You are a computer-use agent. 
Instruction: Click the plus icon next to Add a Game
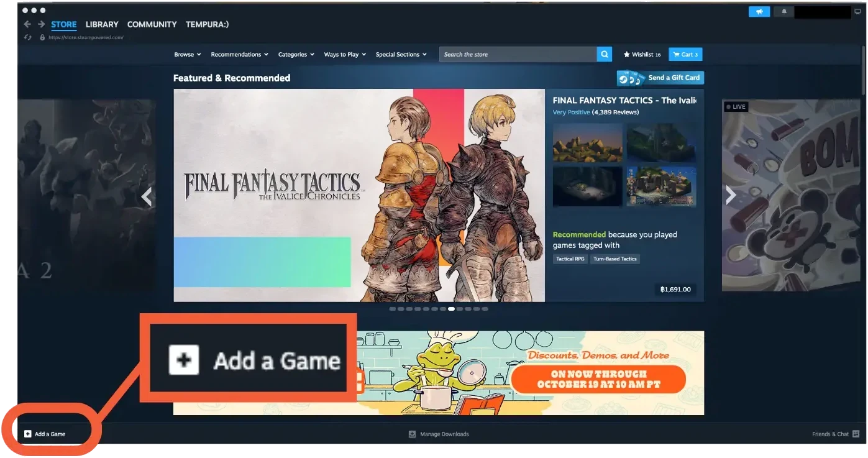(27, 434)
